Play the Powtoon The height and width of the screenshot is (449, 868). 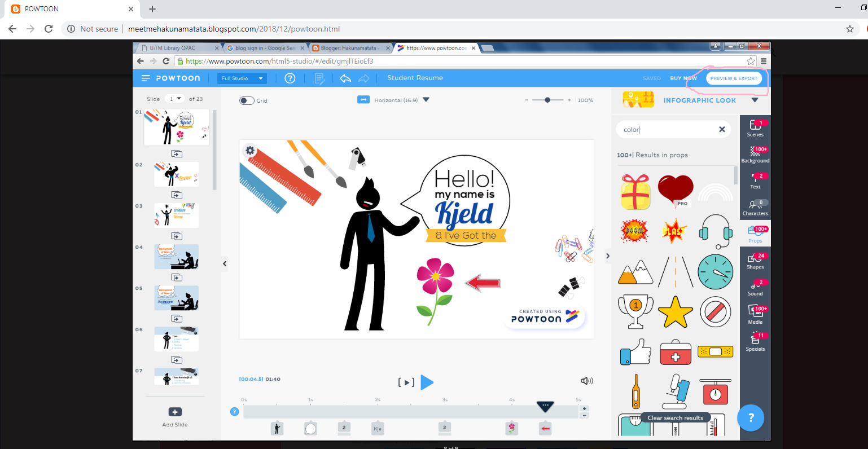tap(427, 382)
